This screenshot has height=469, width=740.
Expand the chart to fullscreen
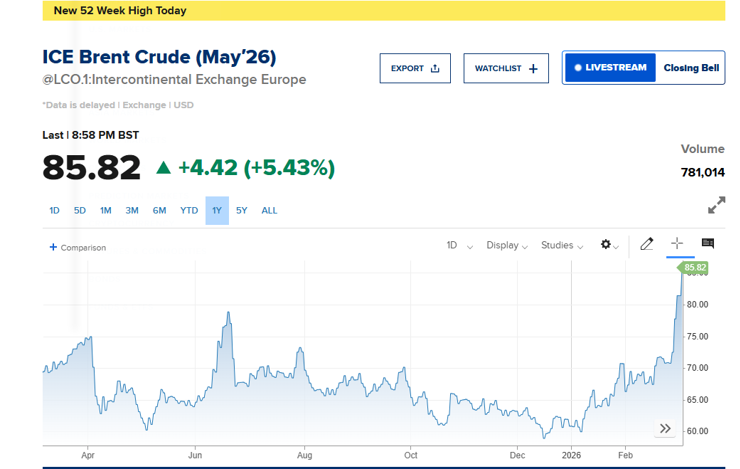coord(716,205)
